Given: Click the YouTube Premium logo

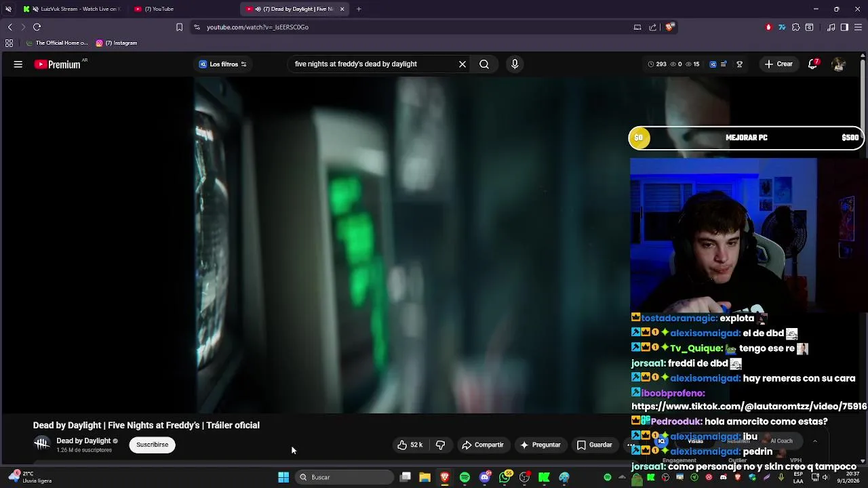Looking at the screenshot, I should coord(58,64).
